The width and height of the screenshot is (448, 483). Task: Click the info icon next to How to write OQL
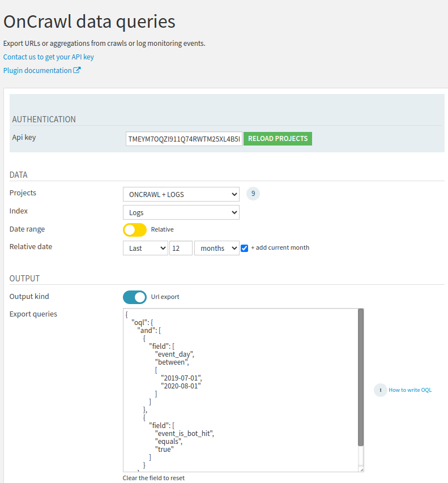[381, 390]
